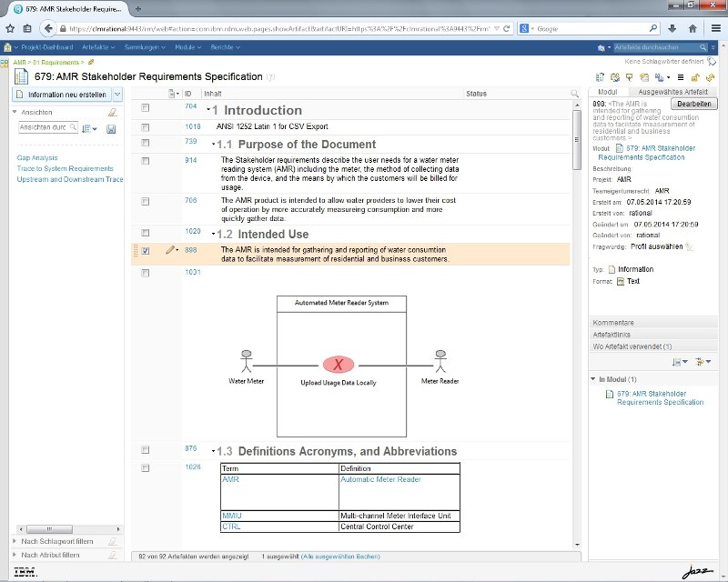Collapse the Ansichten section triangle
The height and width of the screenshot is (582, 728).
coord(15,112)
